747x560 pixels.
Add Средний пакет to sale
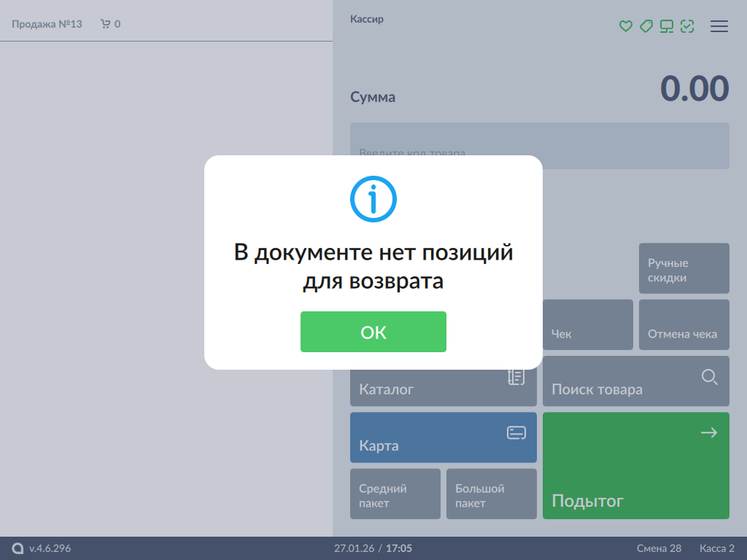[395, 494]
